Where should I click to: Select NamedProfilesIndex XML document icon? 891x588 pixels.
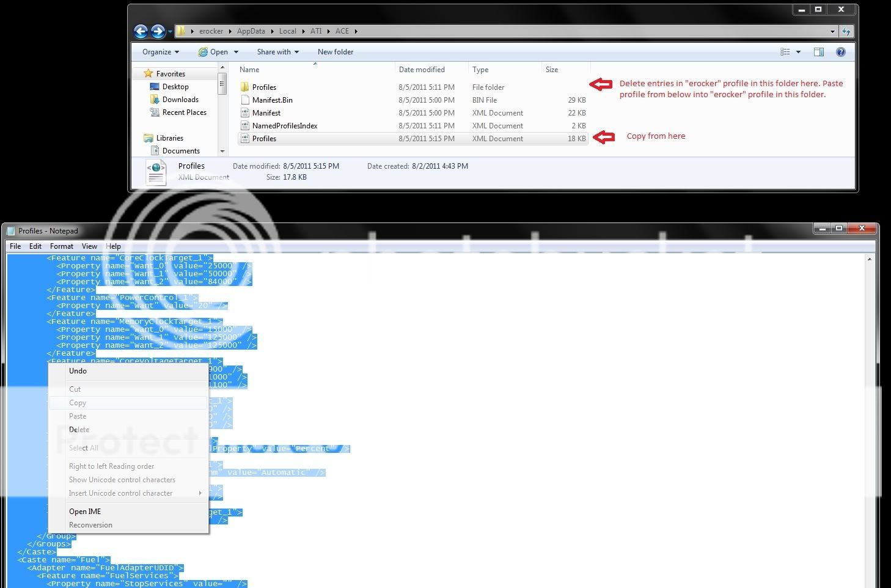click(x=244, y=125)
